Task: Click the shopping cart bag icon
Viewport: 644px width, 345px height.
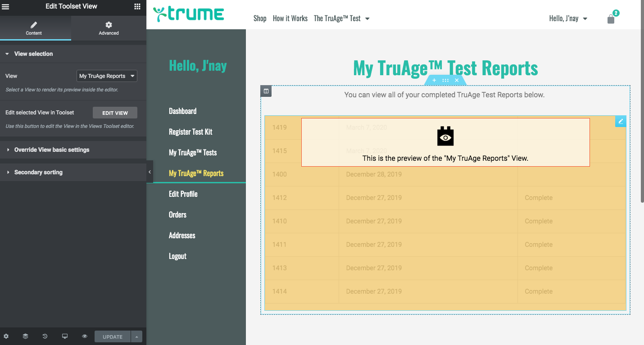Action: coord(611,19)
